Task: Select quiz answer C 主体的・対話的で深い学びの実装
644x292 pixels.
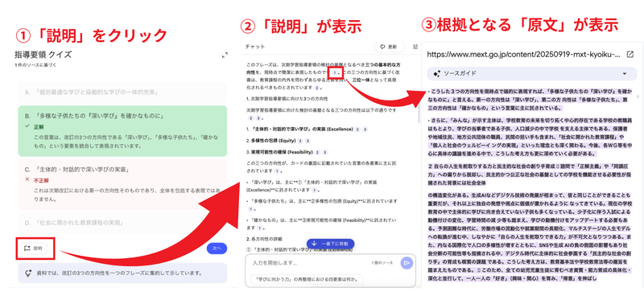Action: [x=122, y=185]
